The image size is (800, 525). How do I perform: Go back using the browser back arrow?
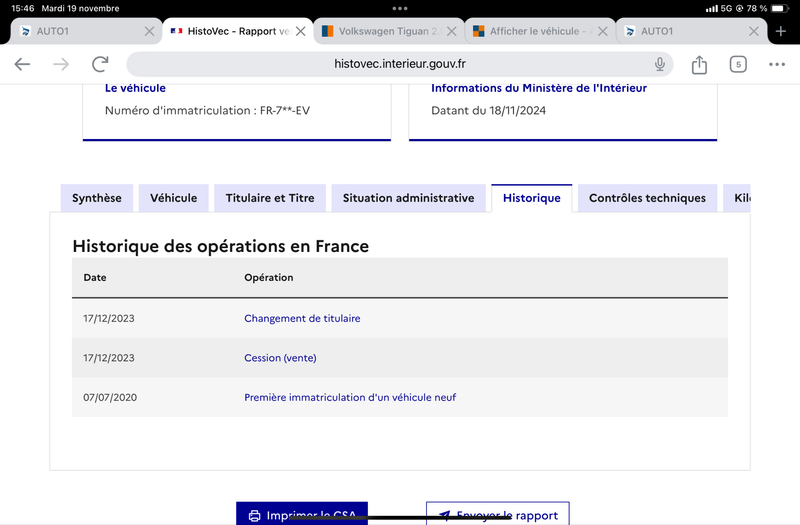[22, 64]
